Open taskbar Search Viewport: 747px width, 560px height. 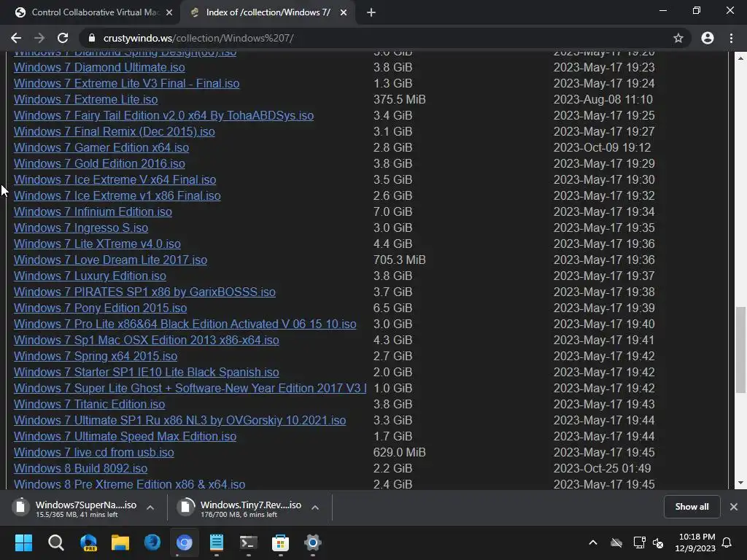tap(55, 542)
